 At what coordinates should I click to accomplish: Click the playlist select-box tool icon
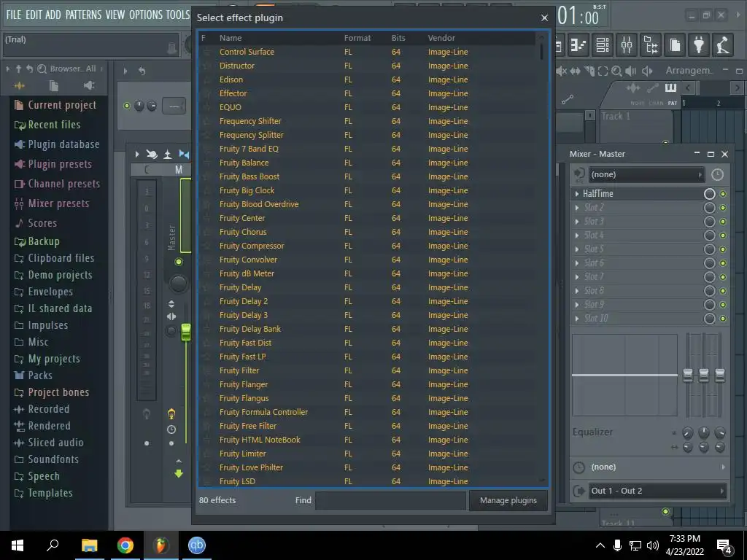[603, 71]
